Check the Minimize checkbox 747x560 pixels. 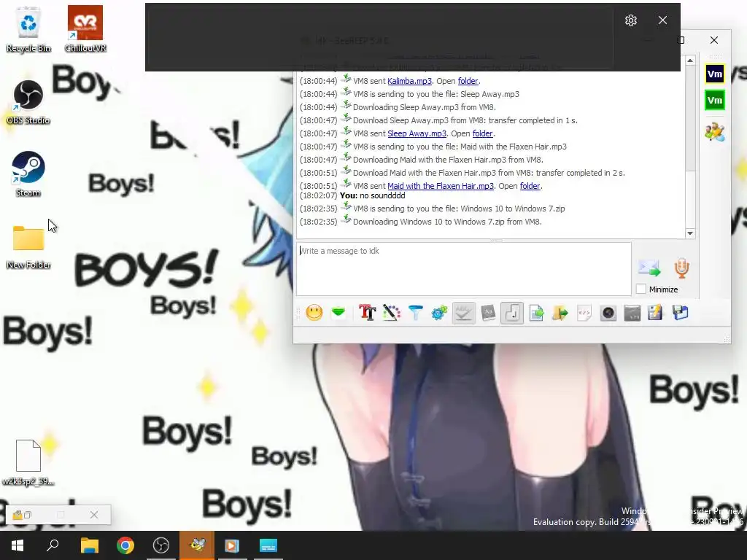click(x=641, y=289)
